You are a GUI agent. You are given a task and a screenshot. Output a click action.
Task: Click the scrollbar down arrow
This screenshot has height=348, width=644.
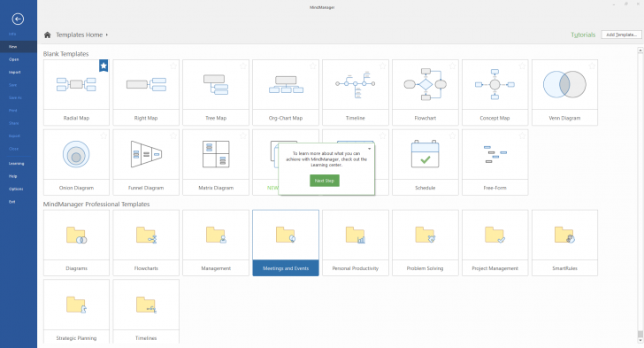[x=640, y=341]
